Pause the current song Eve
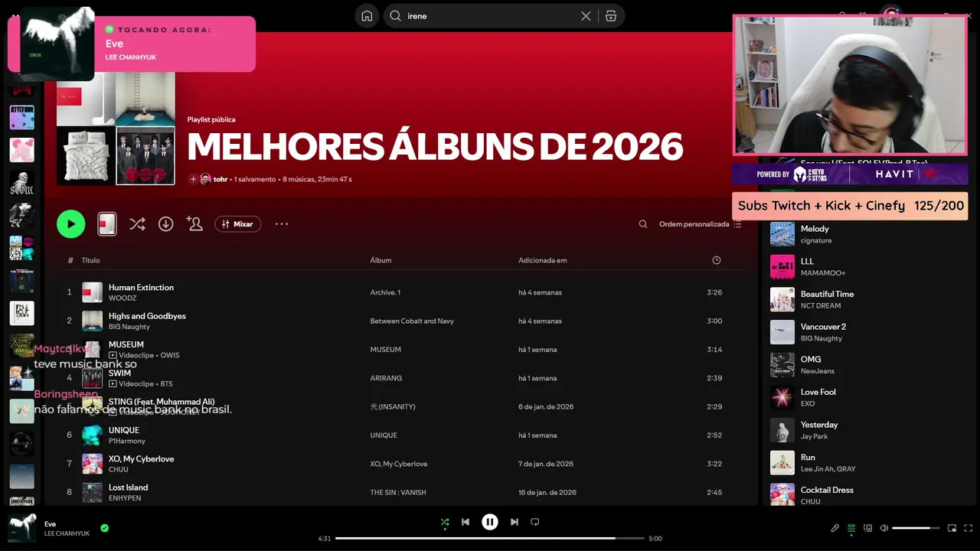Screen dimensions: 980x551 (490, 522)
